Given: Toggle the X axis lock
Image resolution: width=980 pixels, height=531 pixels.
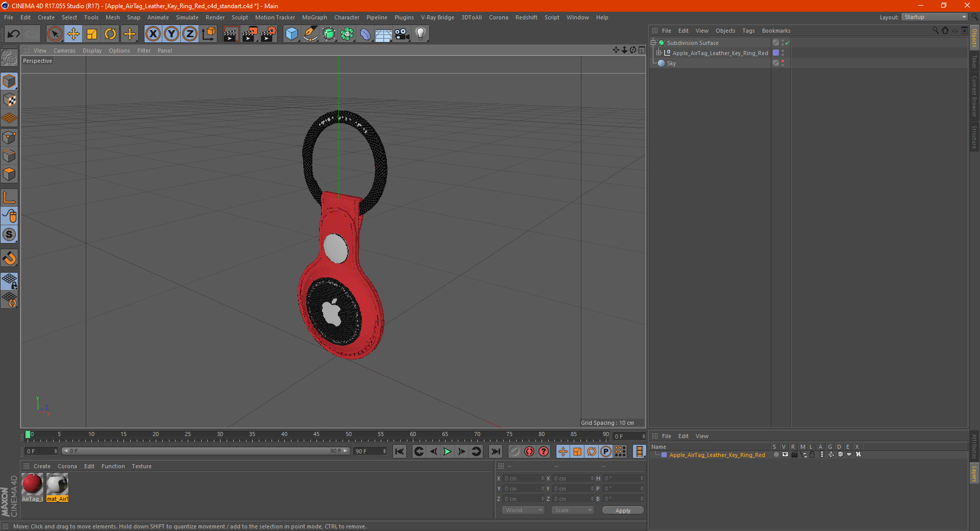Looking at the screenshot, I should (153, 34).
